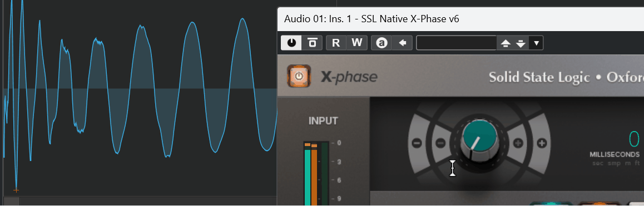Viewport: 644px width, 206px height.
Task: Toggle the plug-in activate (power) button
Action: 291,43
